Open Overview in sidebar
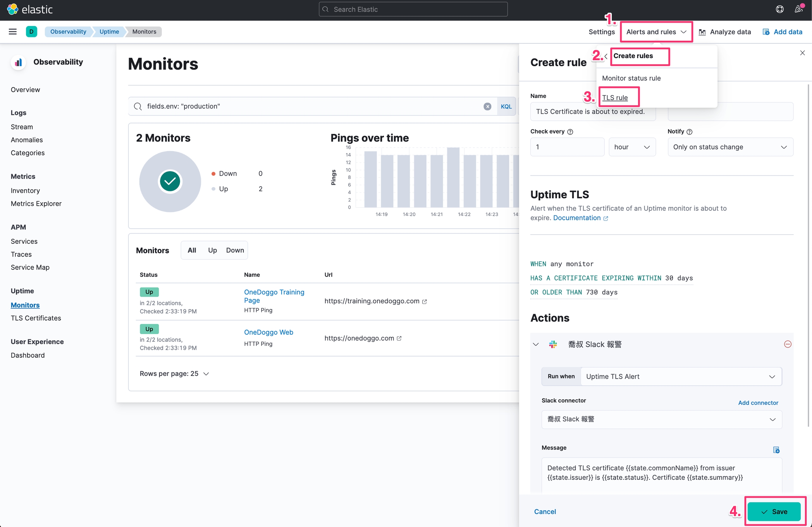The height and width of the screenshot is (527, 812). pyautogui.click(x=25, y=90)
